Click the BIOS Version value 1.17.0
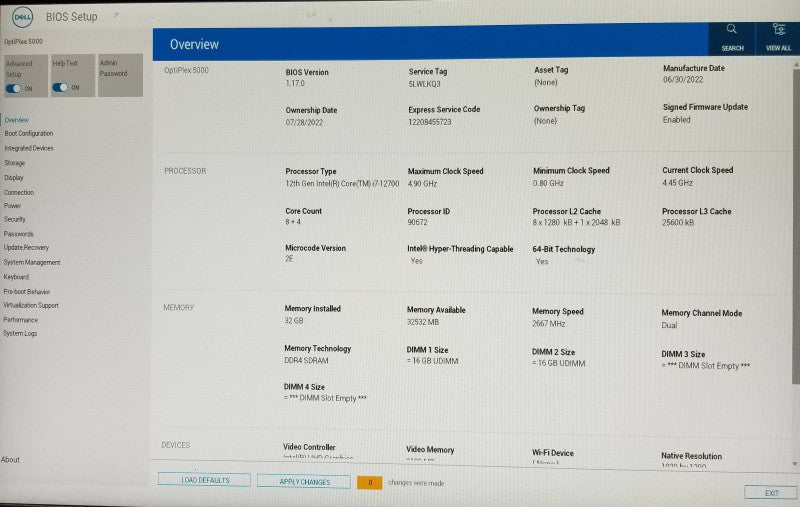Screen dimensions: 800x507 click(x=295, y=83)
